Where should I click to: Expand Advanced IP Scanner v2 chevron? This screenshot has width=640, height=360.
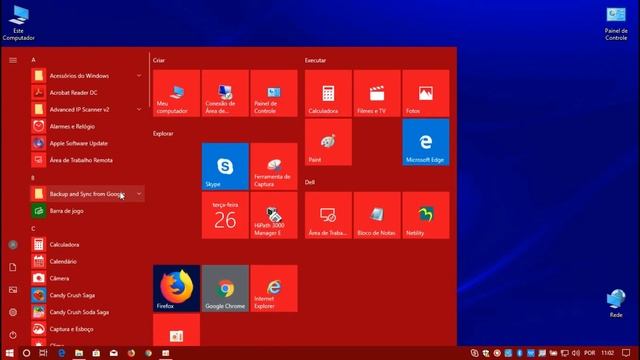(x=139, y=109)
